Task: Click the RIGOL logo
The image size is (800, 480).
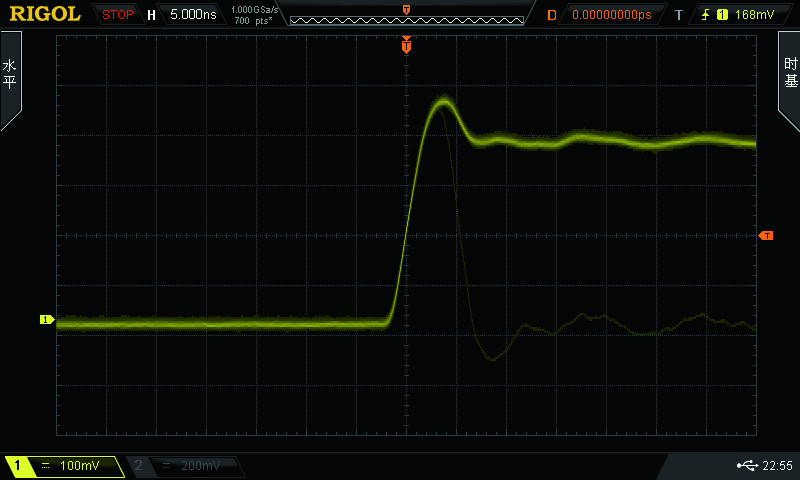Action: (x=45, y=14)
